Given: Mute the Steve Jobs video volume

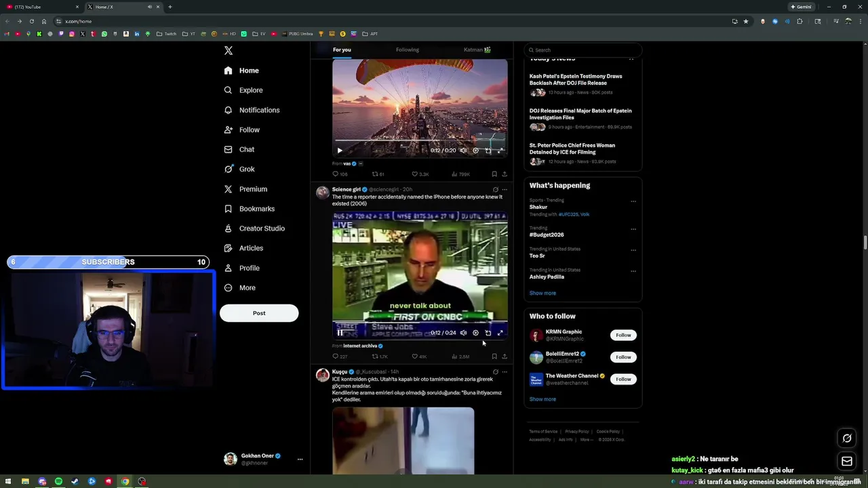Looking at the screenshot, I should coord(463,333).
